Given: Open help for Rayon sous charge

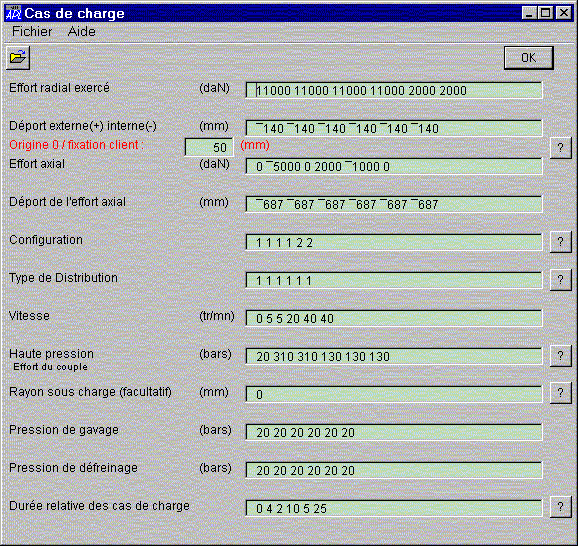Looking at the screenshot, I should pyautogui.click(x=560, y=393).
